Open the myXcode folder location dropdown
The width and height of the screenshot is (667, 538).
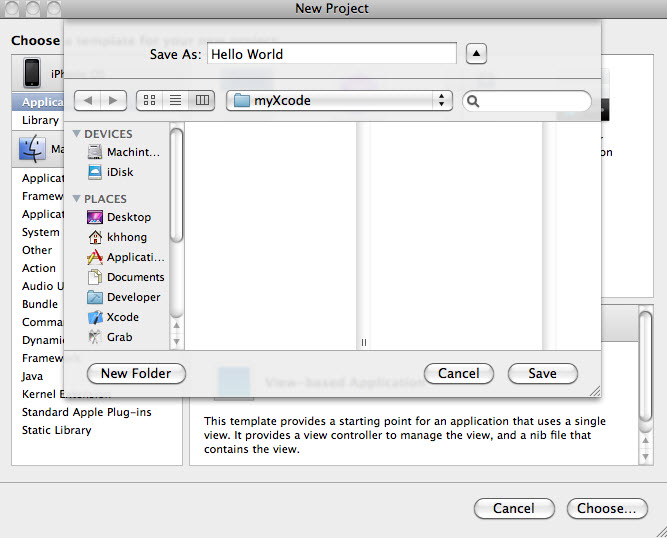click(339, 100)
